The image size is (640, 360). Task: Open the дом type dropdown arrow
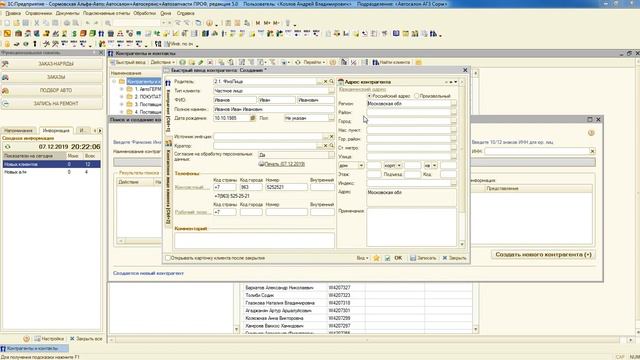(361, 166)
